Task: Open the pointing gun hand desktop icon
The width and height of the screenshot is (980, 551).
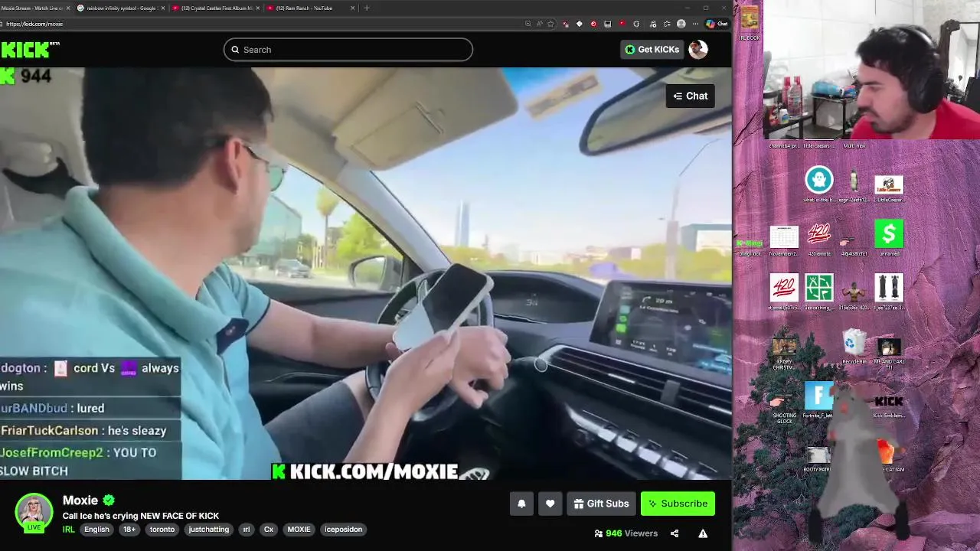Action: click(x=854, y=246)
